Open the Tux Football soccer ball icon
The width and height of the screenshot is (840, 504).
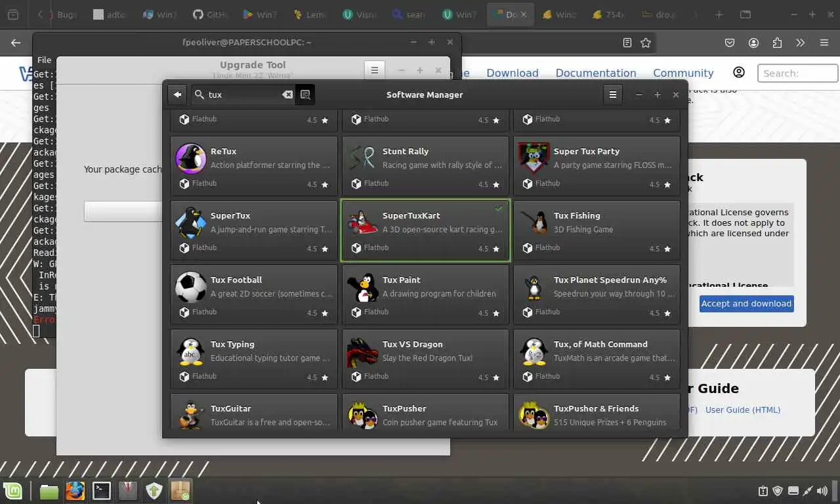click(x=191, y=288)
